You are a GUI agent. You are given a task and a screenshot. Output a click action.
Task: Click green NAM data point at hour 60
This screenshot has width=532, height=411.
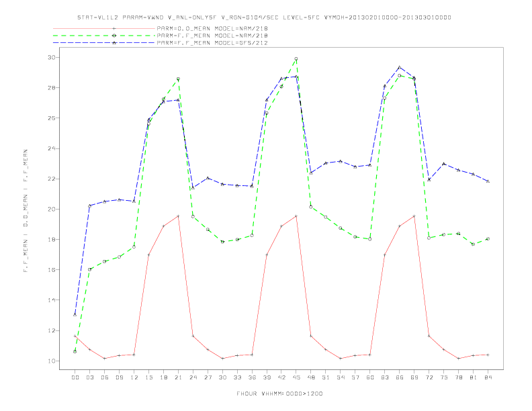tap(370, 239)
